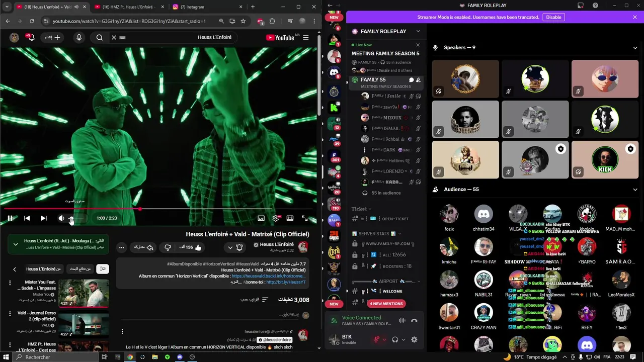This screenshot has height=362, width=644.
Task: Expand the playlist mix panel chevron
Action: [x=16, y=244]
